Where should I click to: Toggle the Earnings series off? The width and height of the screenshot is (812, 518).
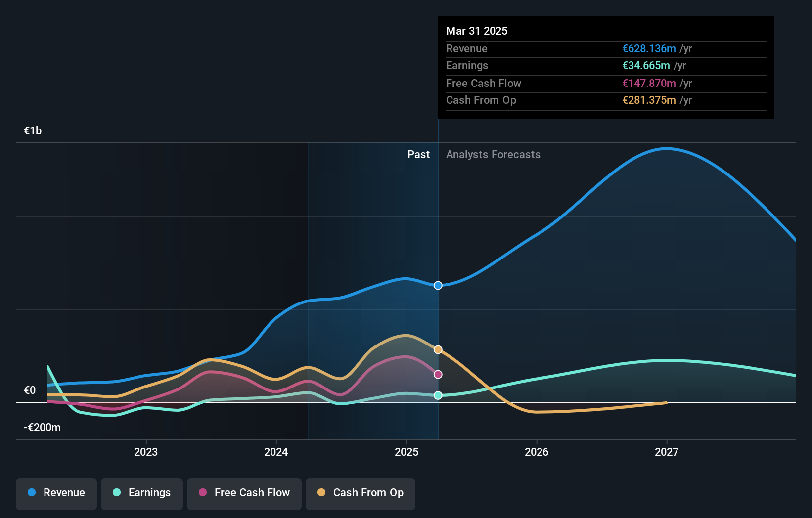pos(142,493)
